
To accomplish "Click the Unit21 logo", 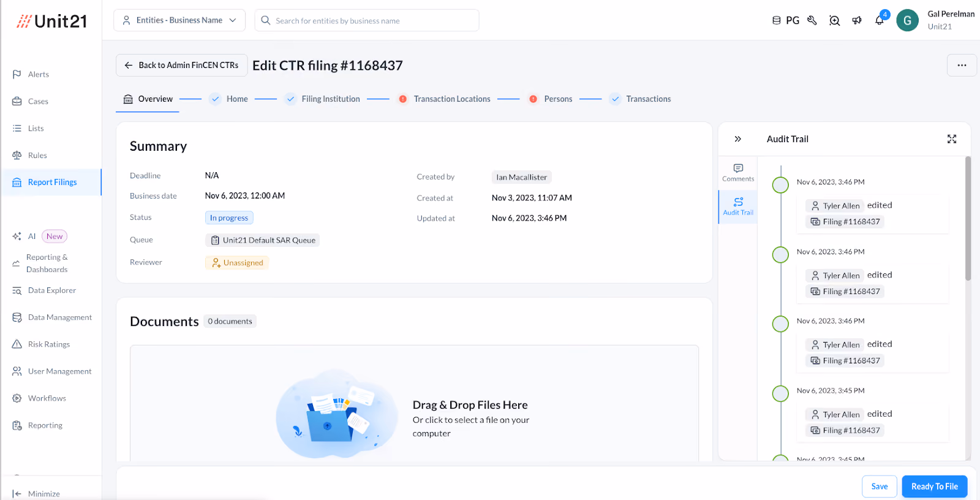I will click(x=51, y=21).
